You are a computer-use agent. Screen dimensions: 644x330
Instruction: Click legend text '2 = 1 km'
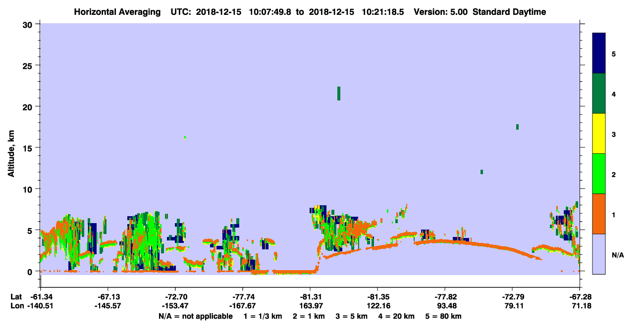(308, 316)
